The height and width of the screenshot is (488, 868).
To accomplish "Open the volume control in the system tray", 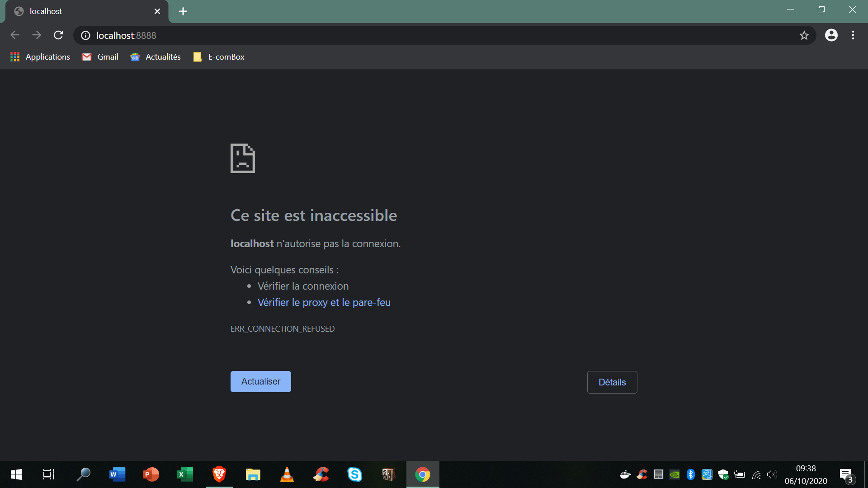I will [x=771, y=474].
